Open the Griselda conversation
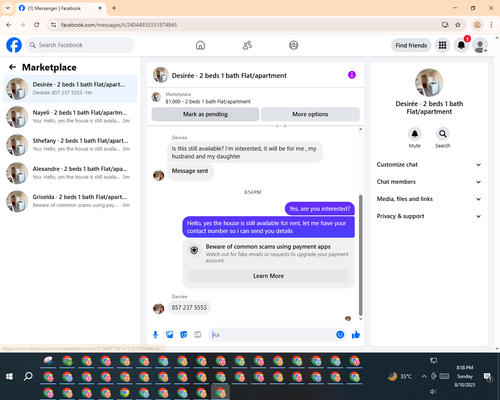The height and width of the screenshot is (400, 500). point(70,201)
